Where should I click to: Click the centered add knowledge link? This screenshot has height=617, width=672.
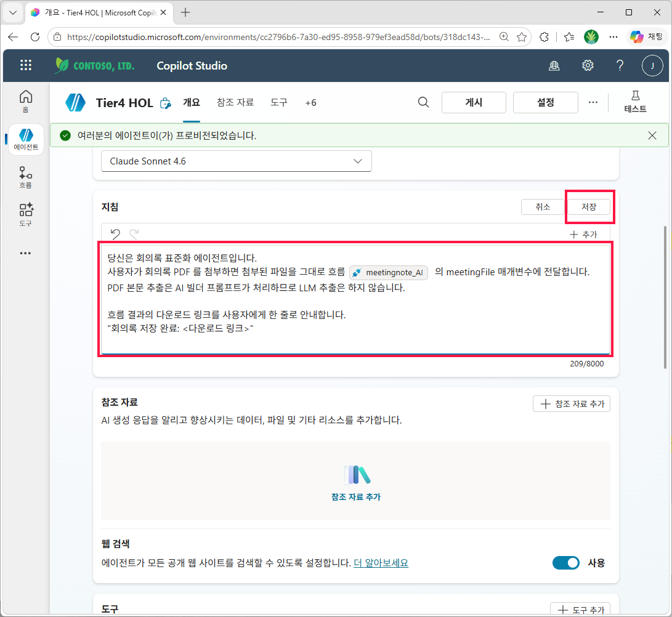coord(356,496)
